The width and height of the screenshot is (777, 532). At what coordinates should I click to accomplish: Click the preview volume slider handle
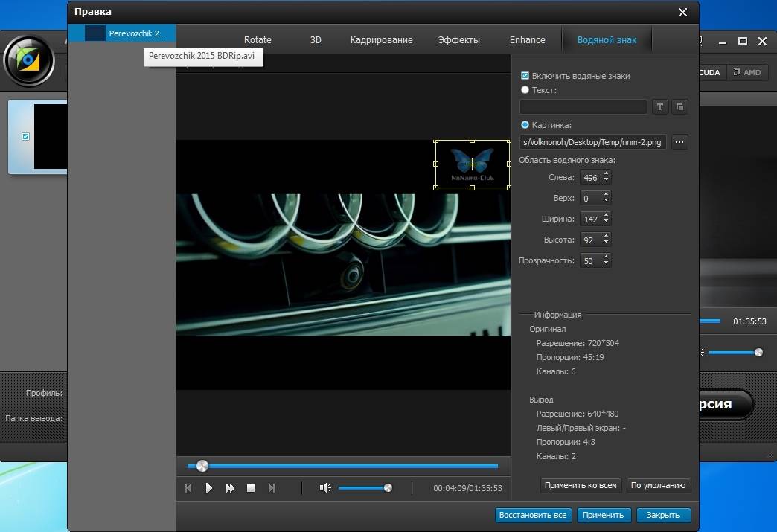coord(388,488)
